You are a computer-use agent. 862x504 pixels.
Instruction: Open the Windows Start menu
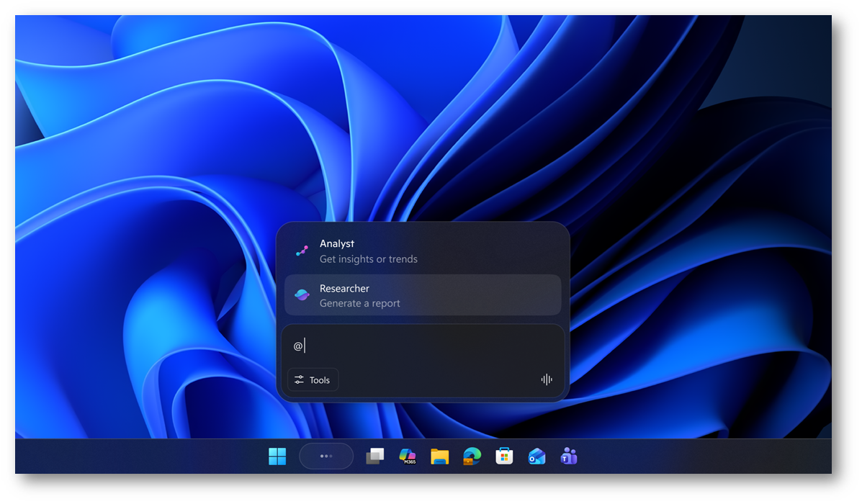click(277, 456)
